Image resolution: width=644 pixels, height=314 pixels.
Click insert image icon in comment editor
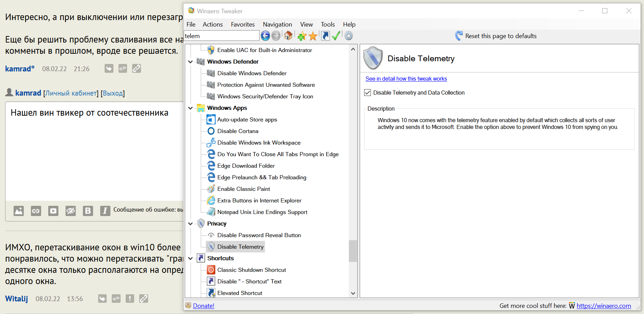[19, 211]
